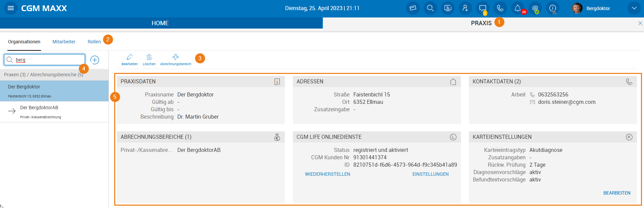Click BEARBEITEN in Karteieinstellungen
This screenshot has height=208, width=644.
click(617, 193)
